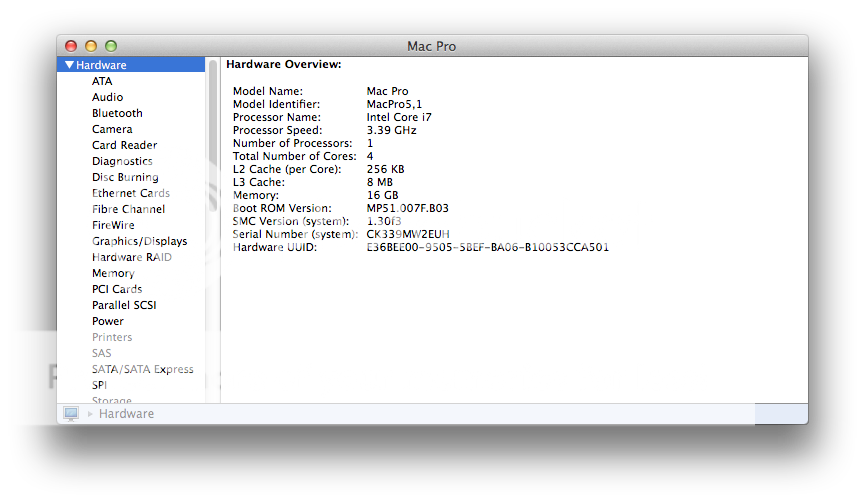Click the computer icon in path bar
The width and height of the screenshot is (865, 503).
[71, 413]
